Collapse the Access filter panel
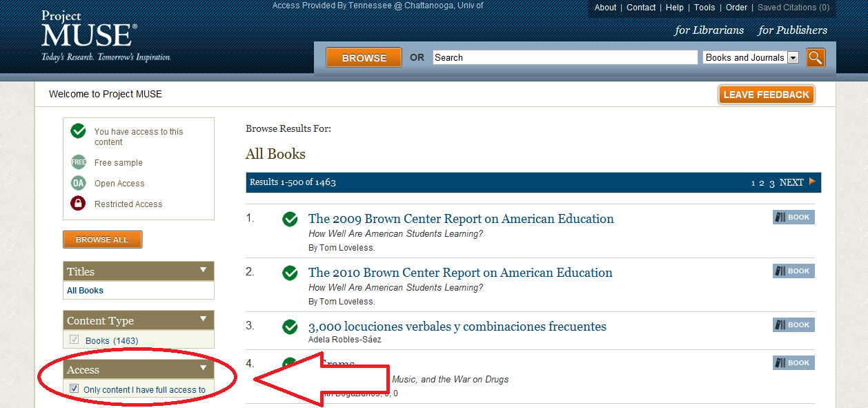Viewport: 868px width, 408px height. point(203,368)
